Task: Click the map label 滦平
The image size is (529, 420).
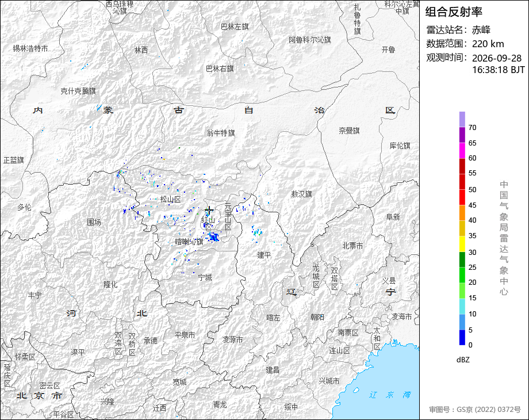Action: point(78,352)
